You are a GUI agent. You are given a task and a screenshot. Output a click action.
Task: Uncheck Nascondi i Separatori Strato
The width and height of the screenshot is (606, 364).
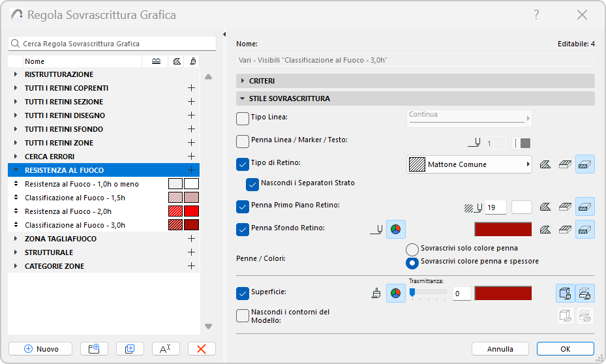pos(253,184)
